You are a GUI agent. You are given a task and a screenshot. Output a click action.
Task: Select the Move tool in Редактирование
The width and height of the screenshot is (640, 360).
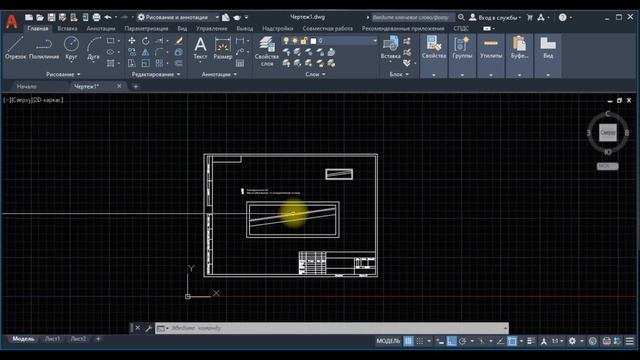click(132, 41)
